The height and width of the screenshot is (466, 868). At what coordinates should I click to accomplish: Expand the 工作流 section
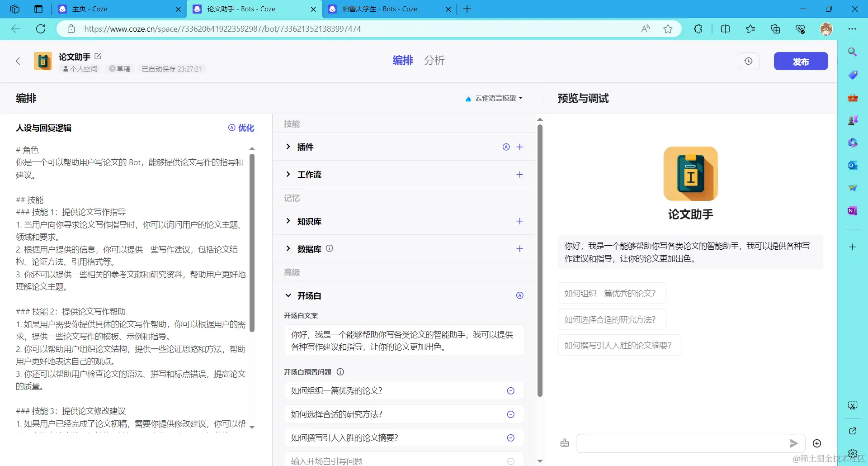(x=288, y=174)
